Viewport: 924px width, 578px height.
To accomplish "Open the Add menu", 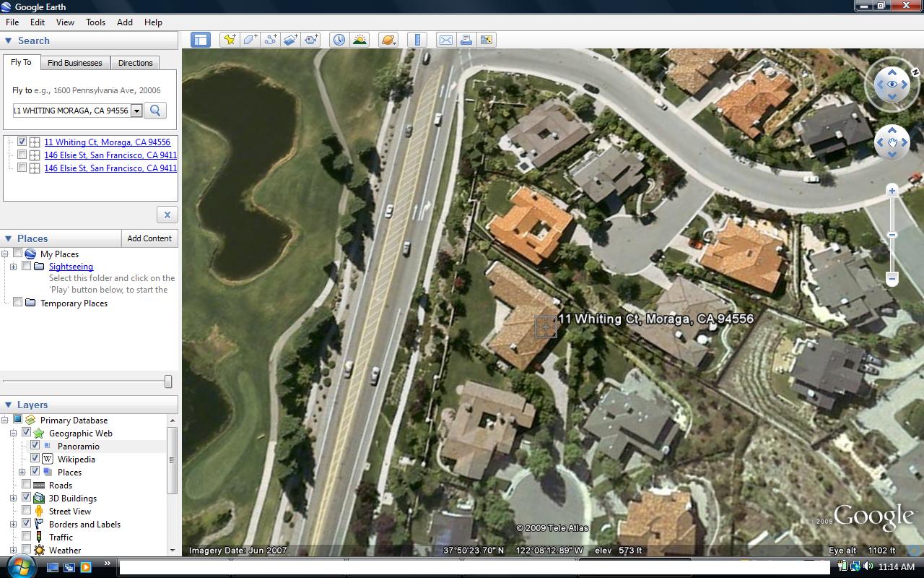I will 125,22.
